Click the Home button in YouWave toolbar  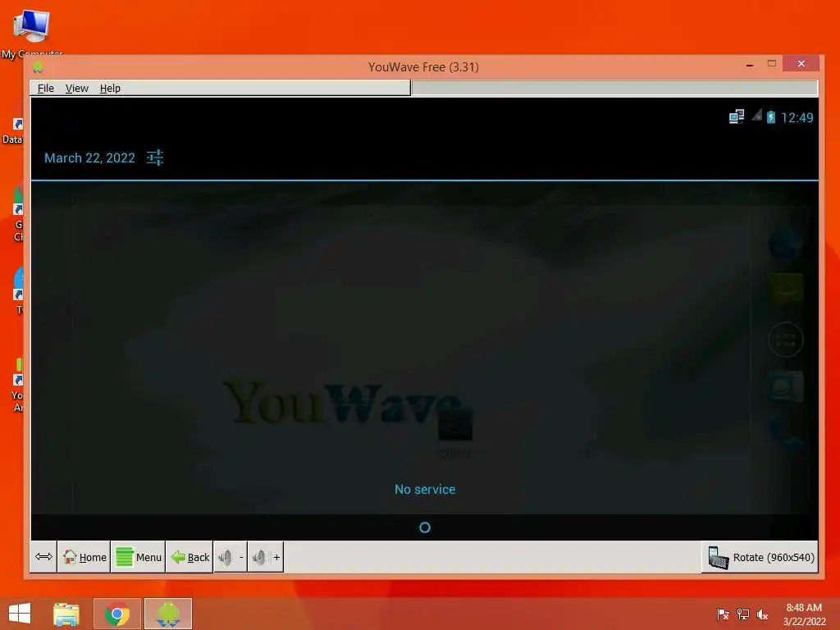point(84,557)
